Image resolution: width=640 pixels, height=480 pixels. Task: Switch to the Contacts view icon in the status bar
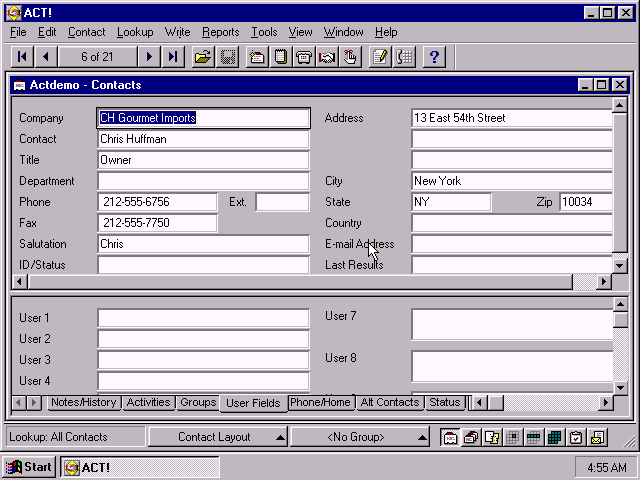point(450,438)
